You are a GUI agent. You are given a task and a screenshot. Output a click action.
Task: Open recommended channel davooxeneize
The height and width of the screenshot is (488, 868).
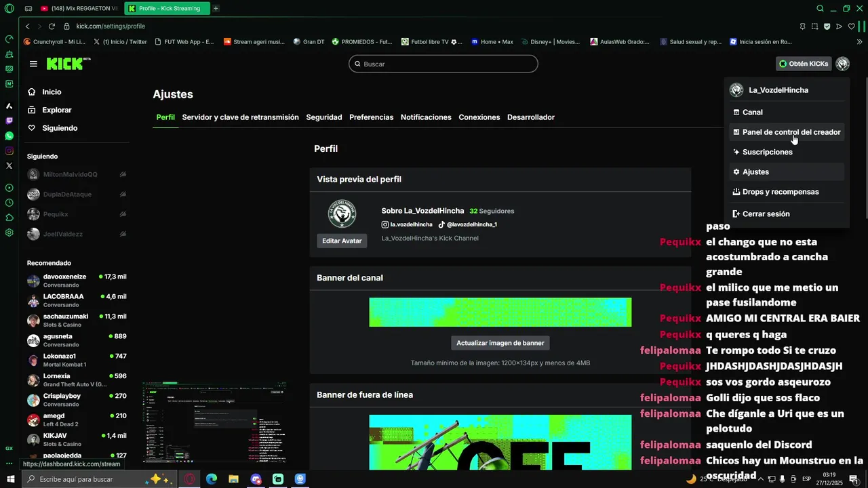tap(77, 281)
